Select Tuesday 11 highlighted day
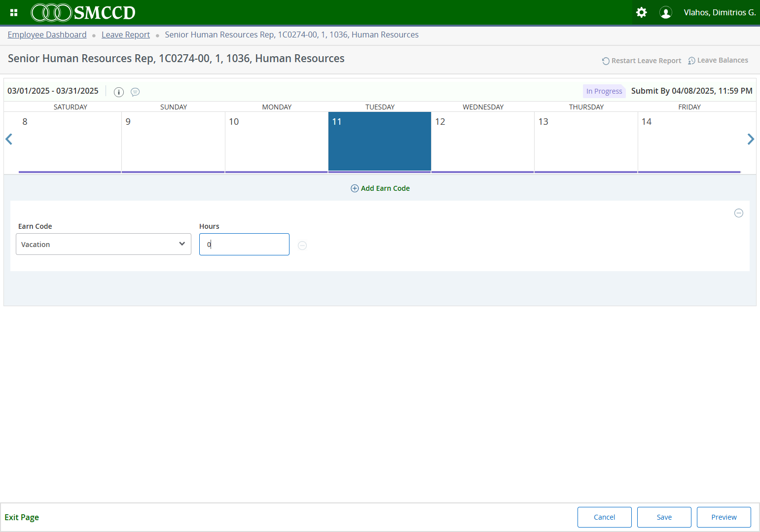 click(380, 142)
